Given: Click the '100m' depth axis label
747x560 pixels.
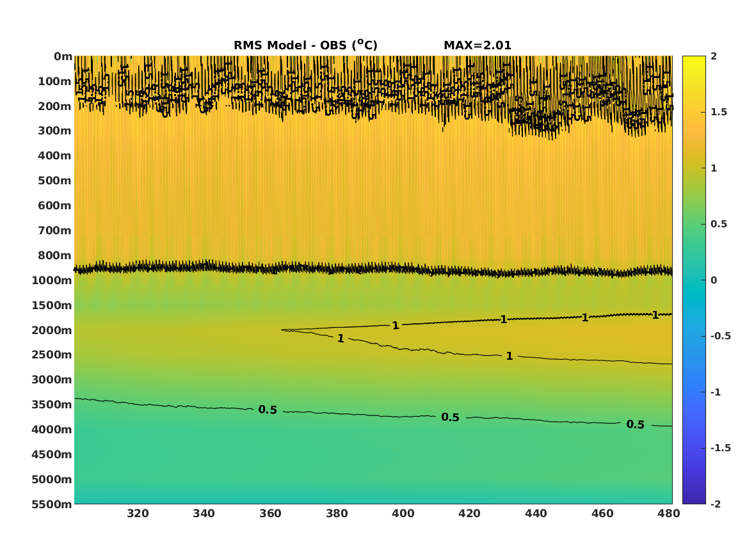Looking at the screenshot, I should tap(55, 81).
